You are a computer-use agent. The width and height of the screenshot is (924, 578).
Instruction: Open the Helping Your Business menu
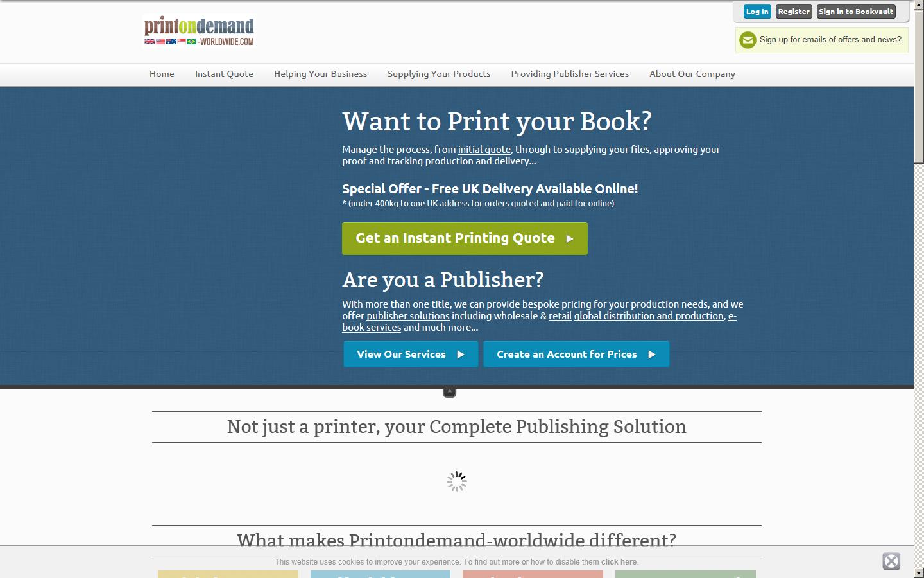tap(320, 74)
